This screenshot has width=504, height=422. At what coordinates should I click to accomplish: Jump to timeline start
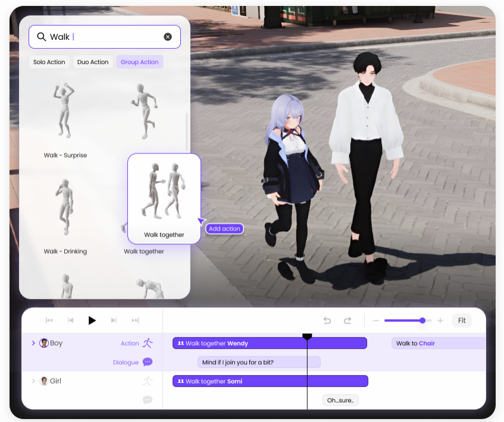(x=49, y=320)
